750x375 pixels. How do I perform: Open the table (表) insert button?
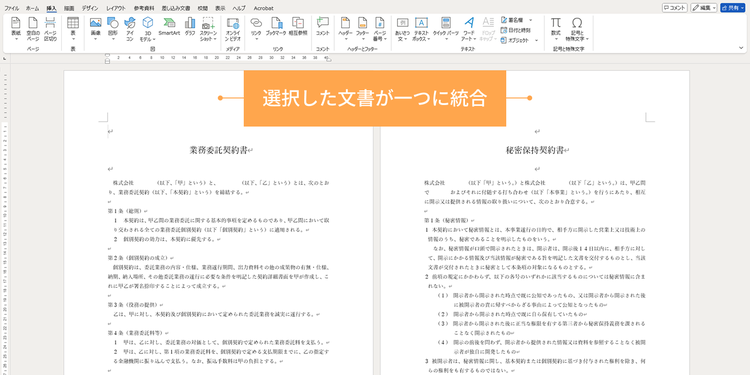(x=73, y=28)
